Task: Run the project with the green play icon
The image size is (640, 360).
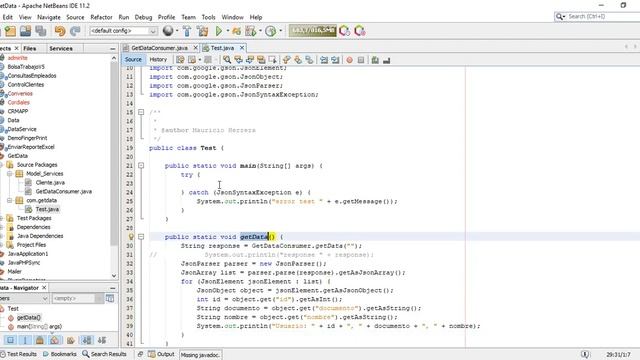Action: [x=219, y=31]
